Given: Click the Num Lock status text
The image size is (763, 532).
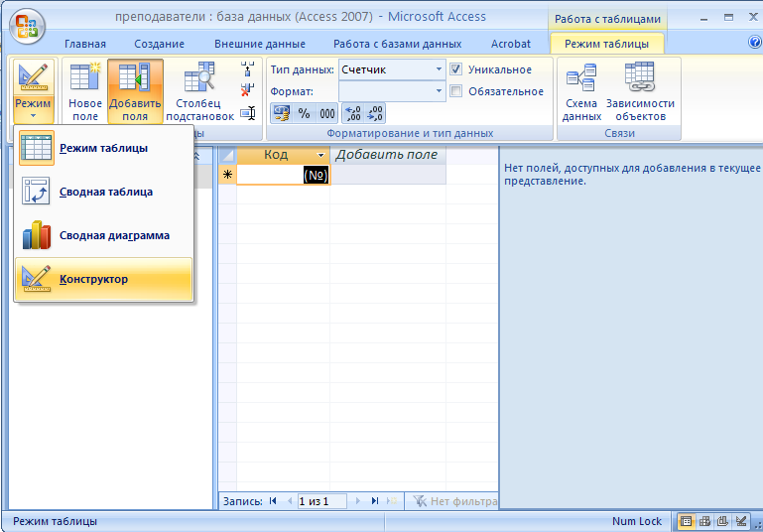Looking at the screenshot, I should 636,521.
